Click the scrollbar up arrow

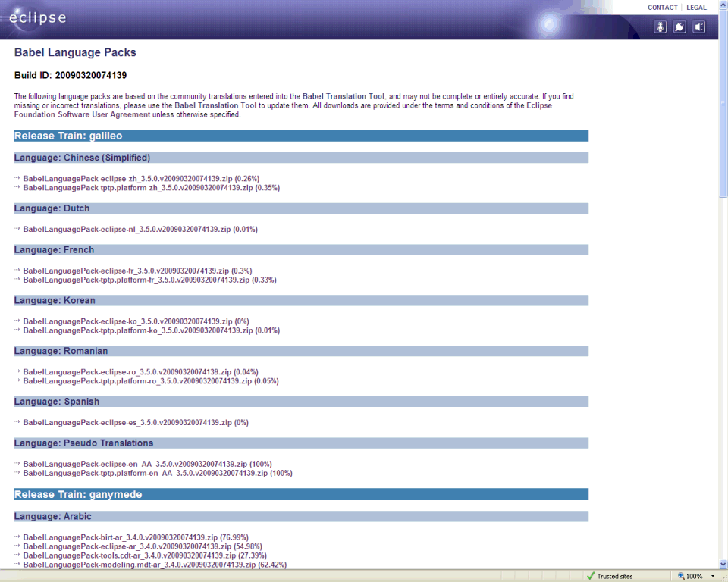click(x=723, y=5)
